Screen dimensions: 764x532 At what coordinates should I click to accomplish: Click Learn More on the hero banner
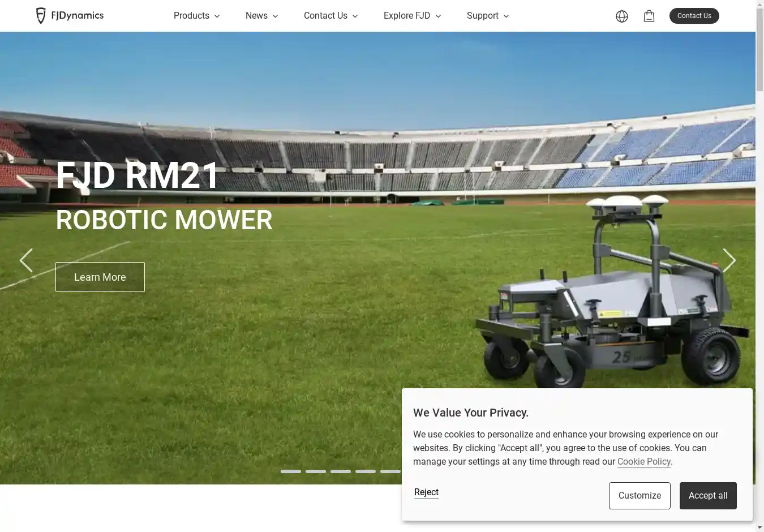click(100, 277)
